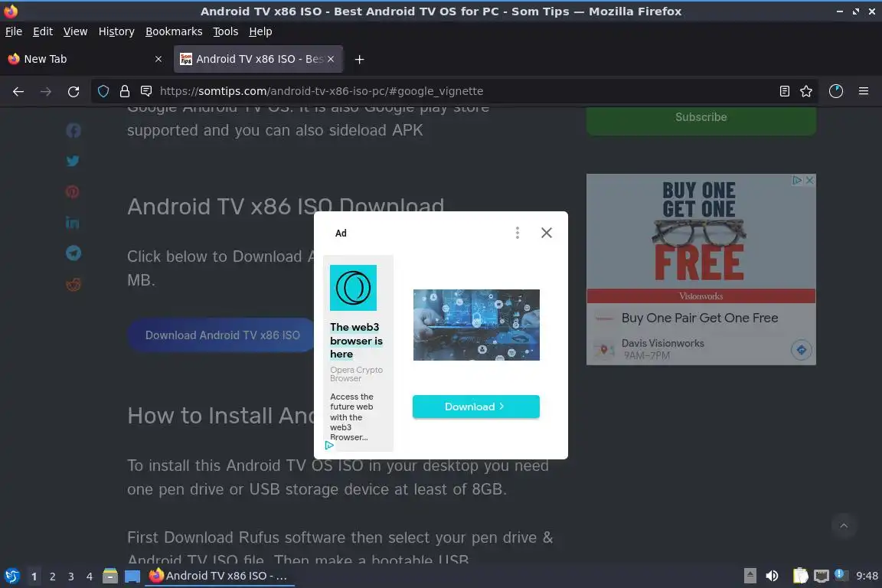The height and width of the screenshot is (588, 882).
Task: Open the file manager from the taskbar
Action: click(110, 576)
